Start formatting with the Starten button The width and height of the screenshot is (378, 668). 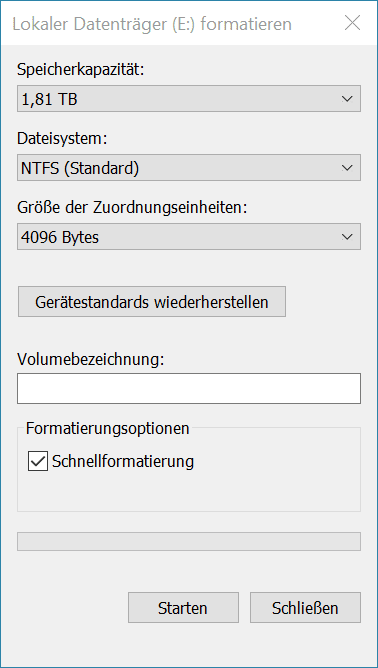pyautogui.click(x=183, y=608)
